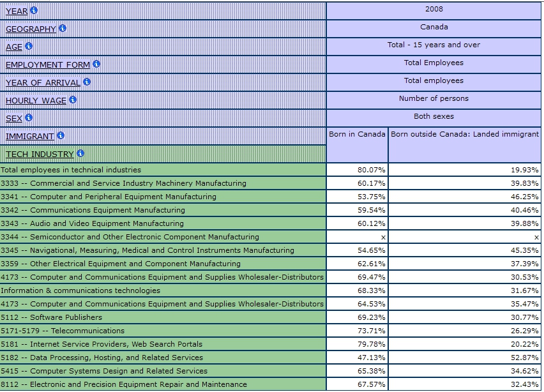This screenshot has height=392, width=544.
Task: Click the EMPLOYMENT FORM link
Action: [x=48, y=65]
